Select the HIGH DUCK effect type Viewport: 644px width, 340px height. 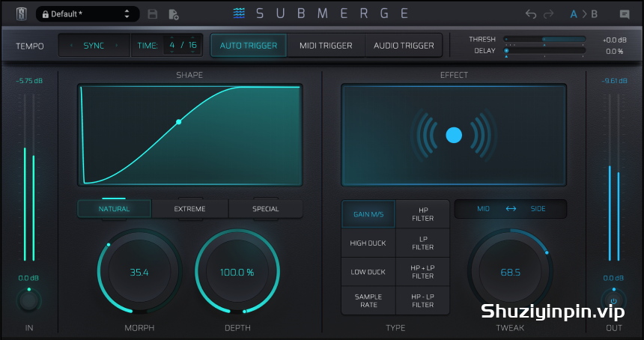368,243
